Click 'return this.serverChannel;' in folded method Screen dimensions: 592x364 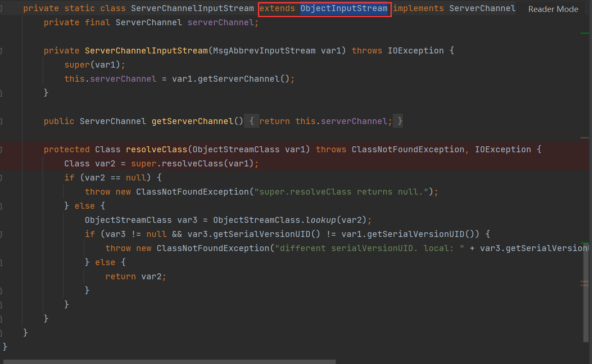pyautogui.click(x=326, y=121)
